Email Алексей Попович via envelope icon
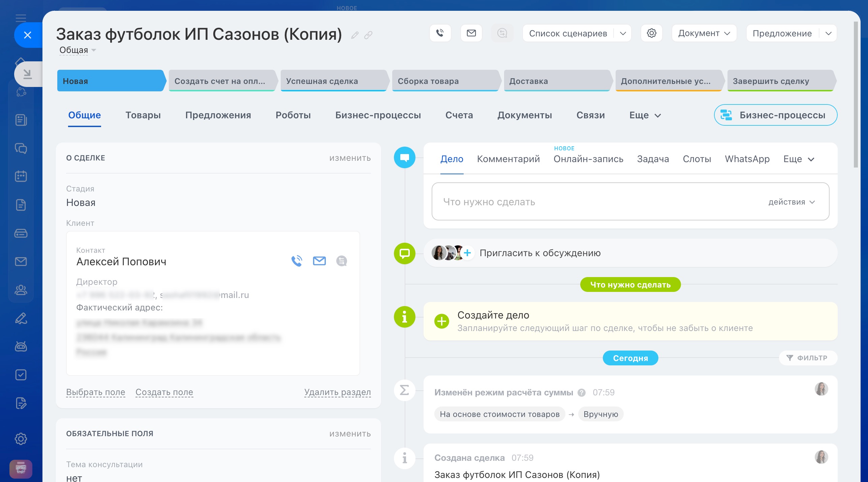 click(319, 261)
